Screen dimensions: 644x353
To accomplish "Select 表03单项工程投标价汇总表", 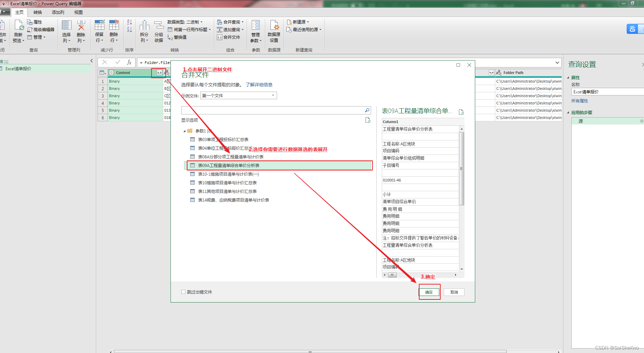I will tap(223, 140).
